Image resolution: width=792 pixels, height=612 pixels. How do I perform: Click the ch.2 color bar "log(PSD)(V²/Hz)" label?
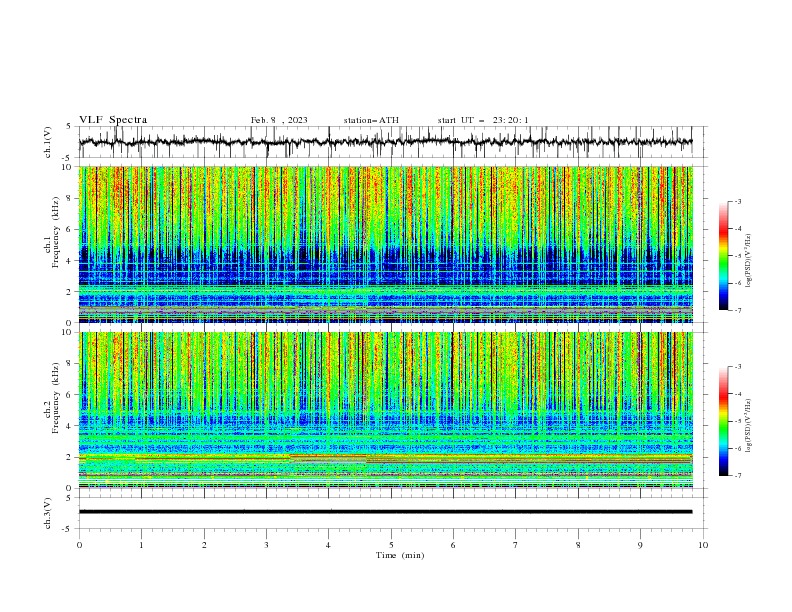coord(749,426)
